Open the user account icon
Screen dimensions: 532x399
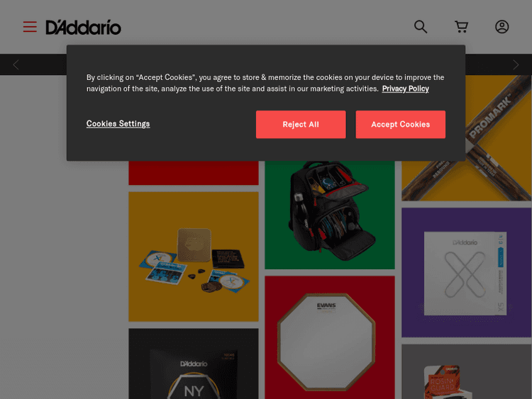click(501, 27)
